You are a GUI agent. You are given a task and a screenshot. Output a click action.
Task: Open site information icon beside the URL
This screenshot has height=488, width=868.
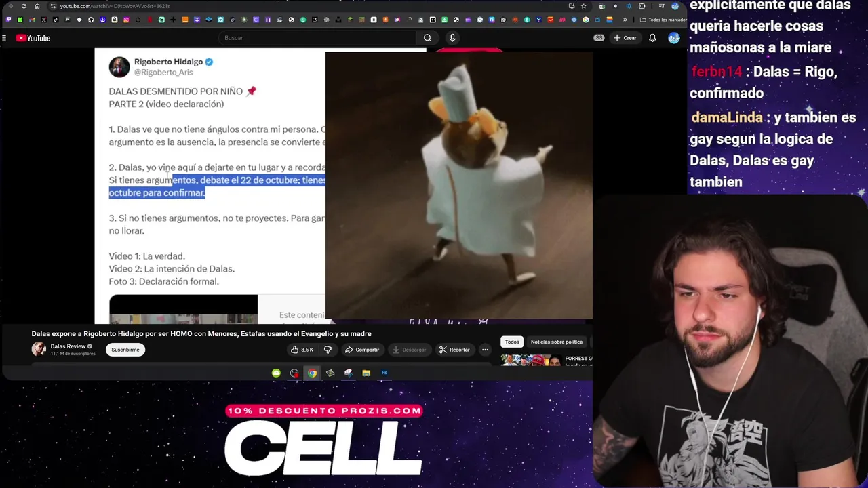(53, 6)
